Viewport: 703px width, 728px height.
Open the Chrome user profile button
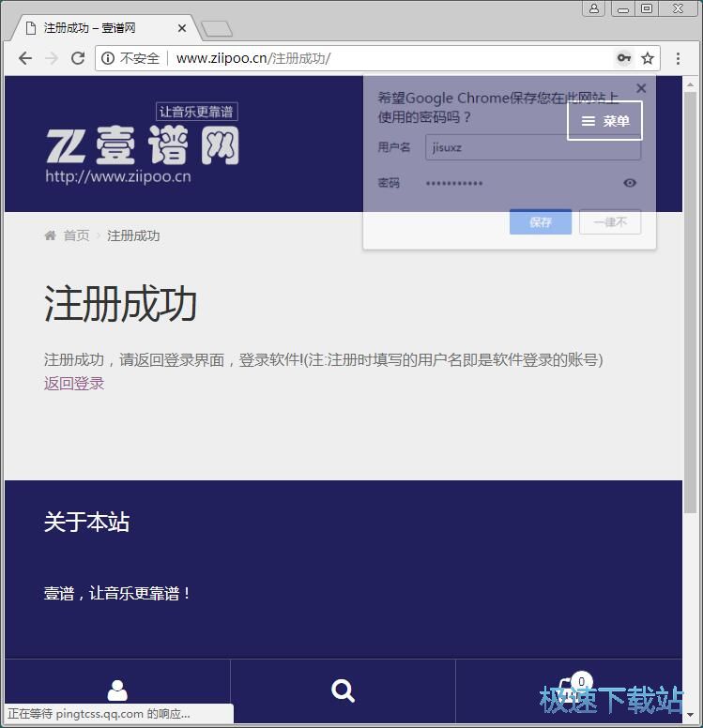(594, 8)
